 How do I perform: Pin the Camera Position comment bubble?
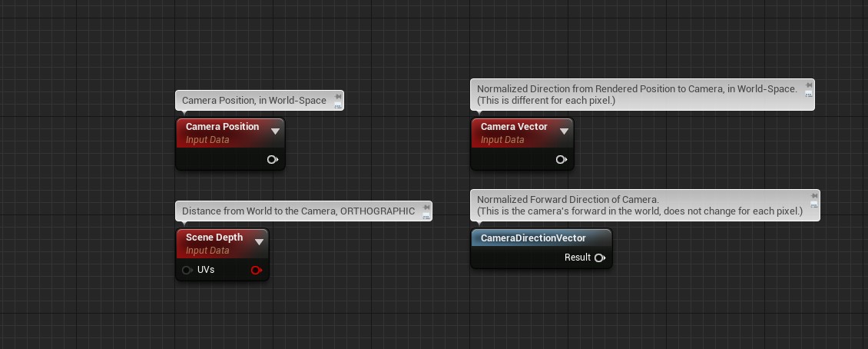tap(339, 97)
